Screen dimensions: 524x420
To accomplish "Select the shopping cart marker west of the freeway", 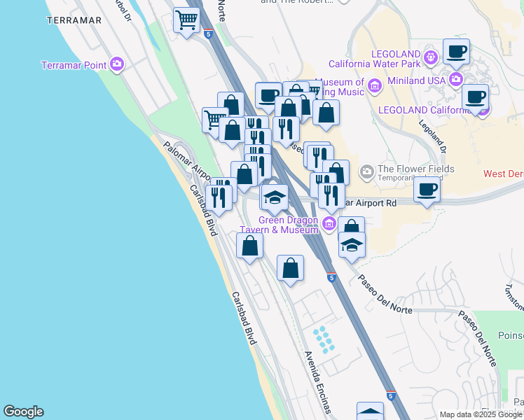I will tap(212, 119).
